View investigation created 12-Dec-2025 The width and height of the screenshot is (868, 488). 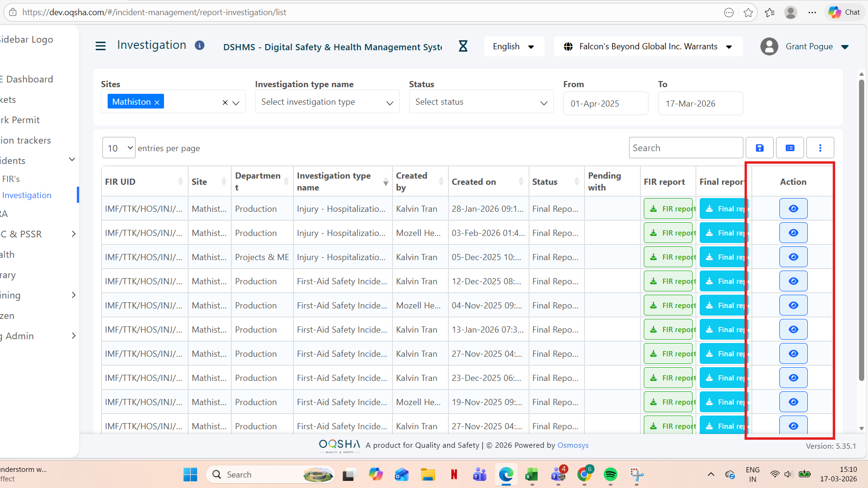[x=793, y=281]
